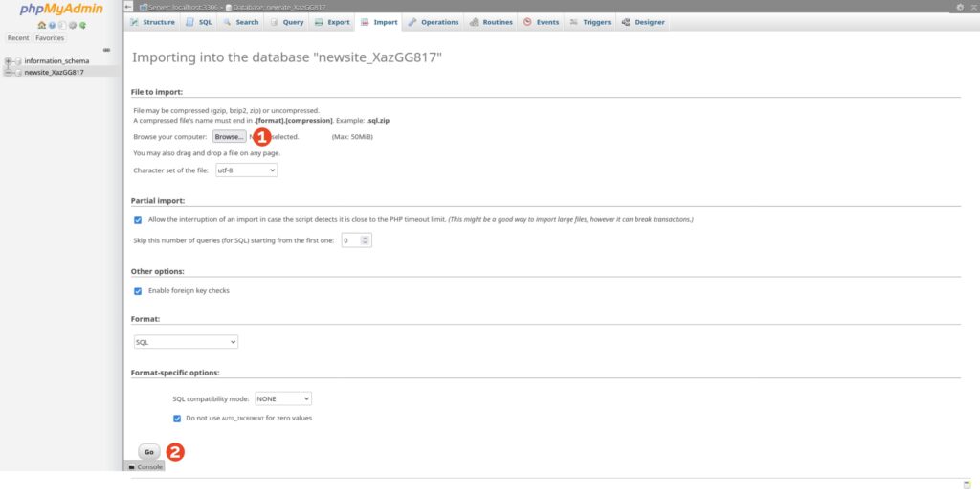The width and height of the screenshot is (980, 500).
Task: Show the Recent tables list
Action: point(18,38)
